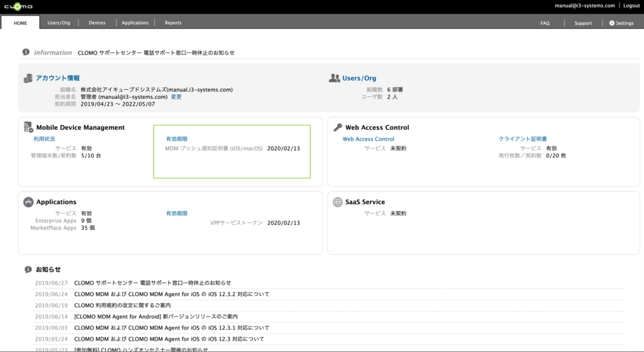Open the 利用規約の改定に関するご案内 notice
The image size is (644, 352).
(123, 305)
